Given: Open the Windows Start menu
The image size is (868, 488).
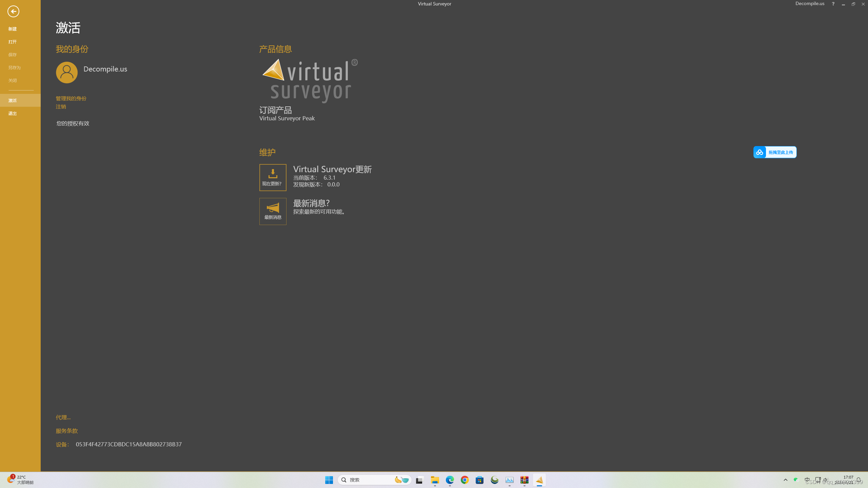Looking at the screenshot, I should click(x=329, y=480).
